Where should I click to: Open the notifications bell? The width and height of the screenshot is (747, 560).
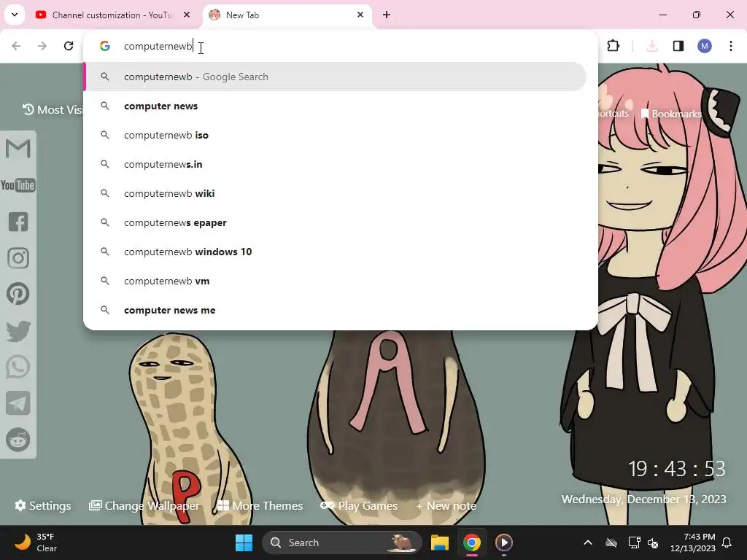(x=727, y=542)
